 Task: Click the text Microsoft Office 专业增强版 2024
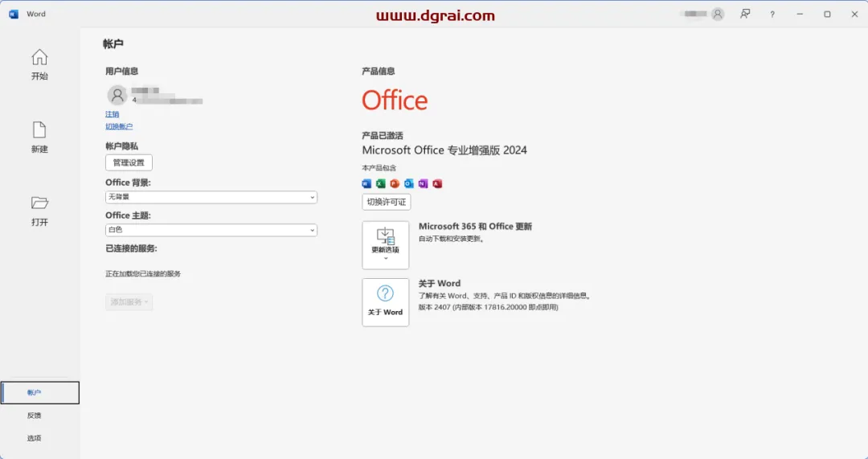pos(444,150)
